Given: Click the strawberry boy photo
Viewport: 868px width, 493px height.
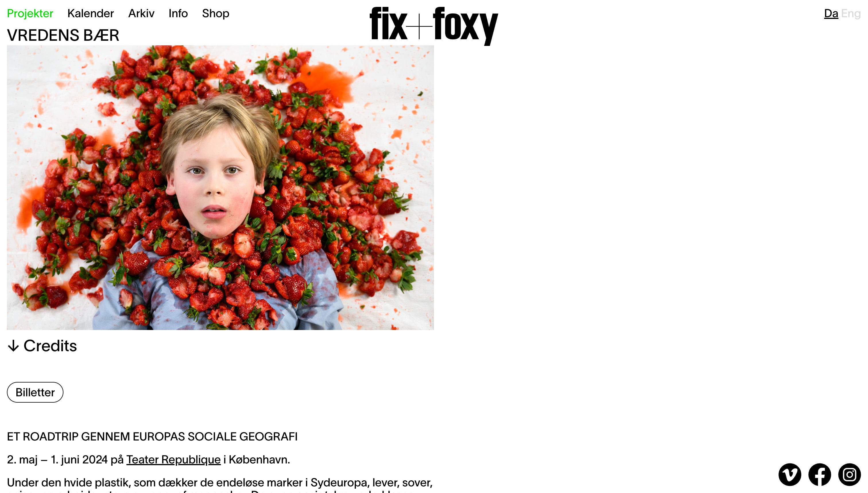Looking at the screenshot, I should 220,188.
